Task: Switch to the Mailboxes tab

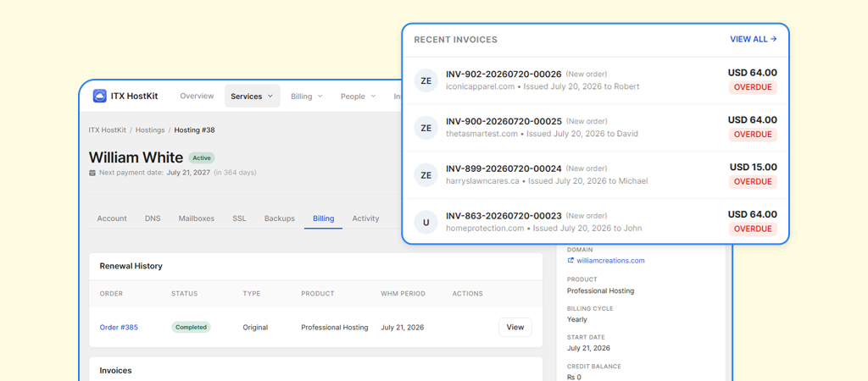Action: point(197,218)
